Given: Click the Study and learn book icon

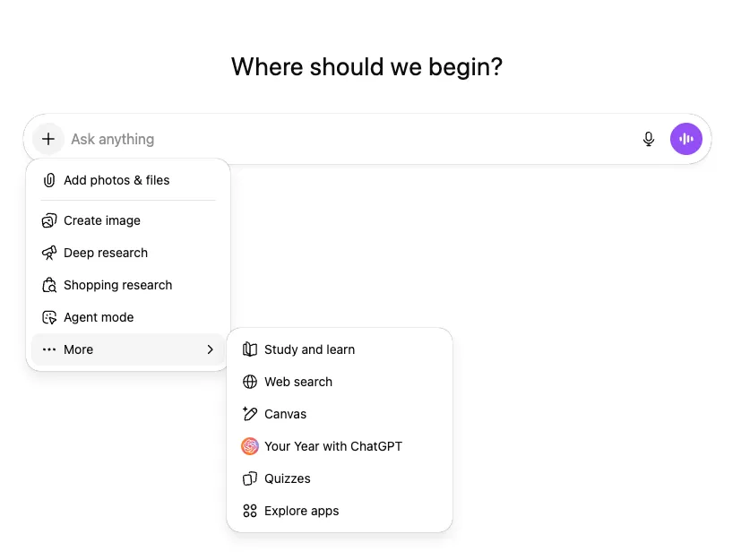Looking at the screenshot, I should pyautogui.click(x=250, y=349).
